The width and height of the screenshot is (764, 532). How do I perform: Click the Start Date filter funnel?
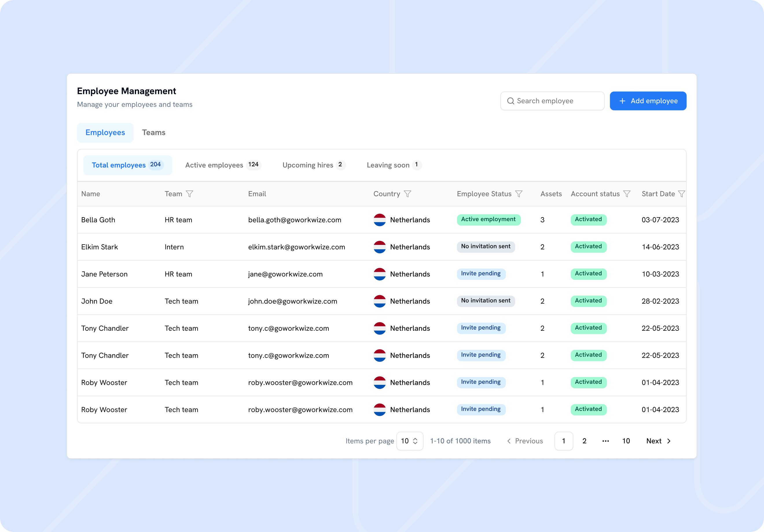point(681,194)
